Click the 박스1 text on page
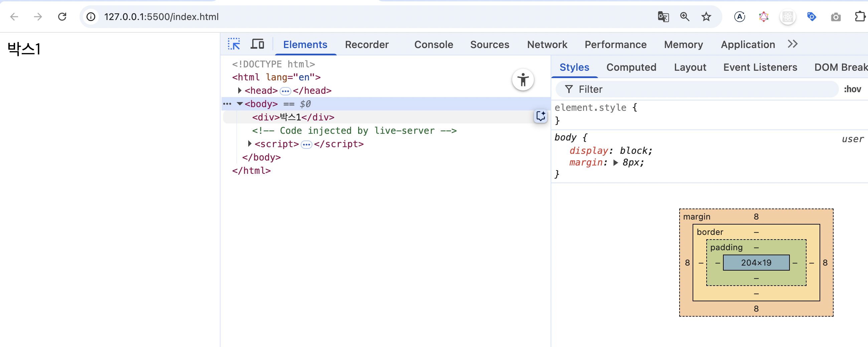The width and height of the screenshot is (868, 347). (x=24, y=49)
